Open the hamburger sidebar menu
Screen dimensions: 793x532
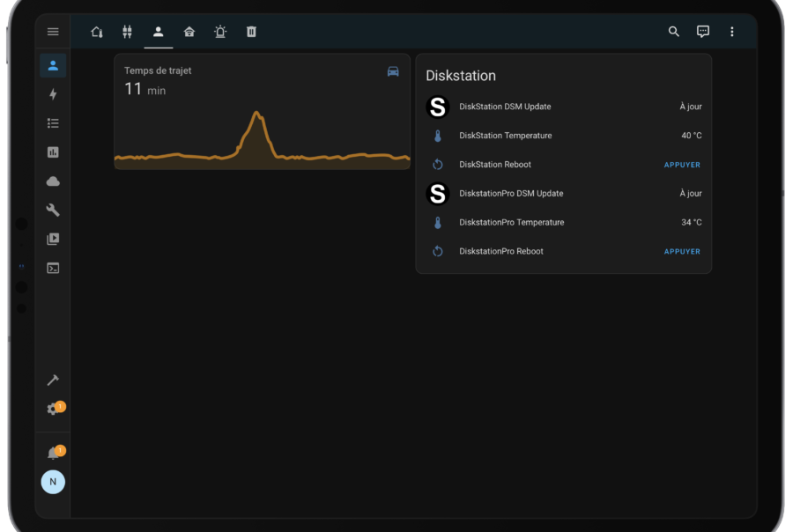click(53, 32)
